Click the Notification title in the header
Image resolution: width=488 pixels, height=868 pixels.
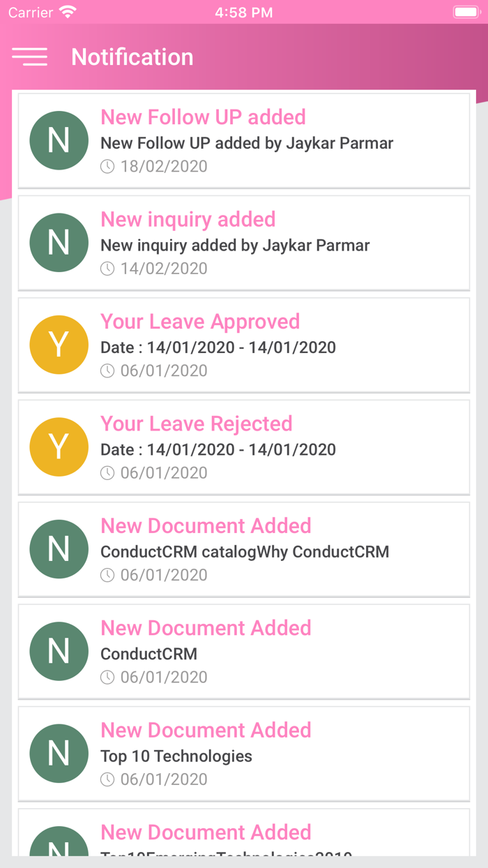pos(132,57)
